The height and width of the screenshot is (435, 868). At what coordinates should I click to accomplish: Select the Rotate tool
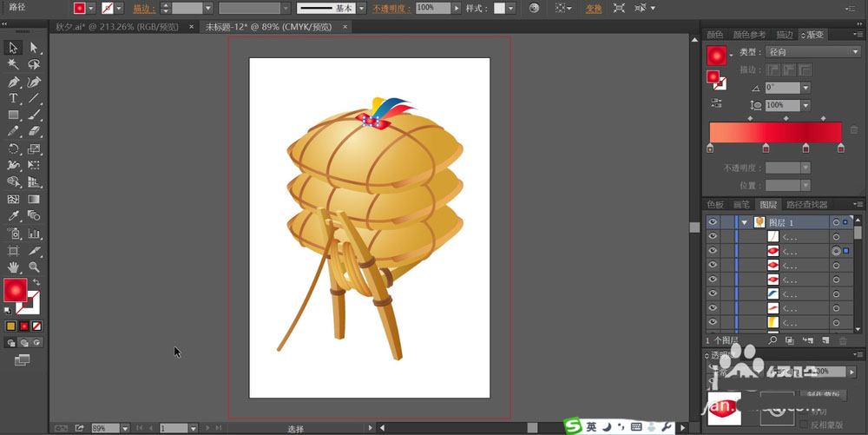click(x=13, y=148)
